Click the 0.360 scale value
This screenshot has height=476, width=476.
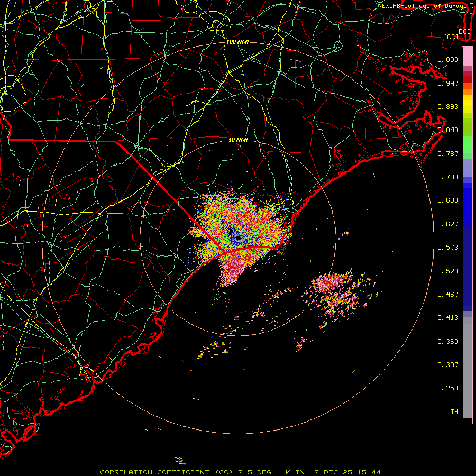point(448,342)
